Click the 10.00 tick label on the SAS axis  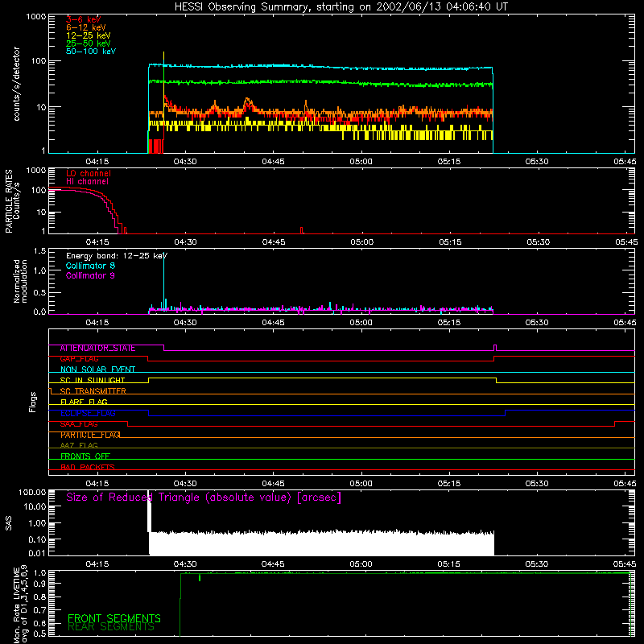pyautogui.click(x=35, y=507)
